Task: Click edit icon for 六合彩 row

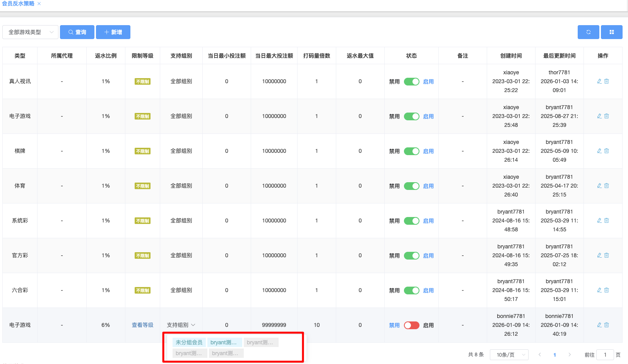Action: click(x=599, y=290)
